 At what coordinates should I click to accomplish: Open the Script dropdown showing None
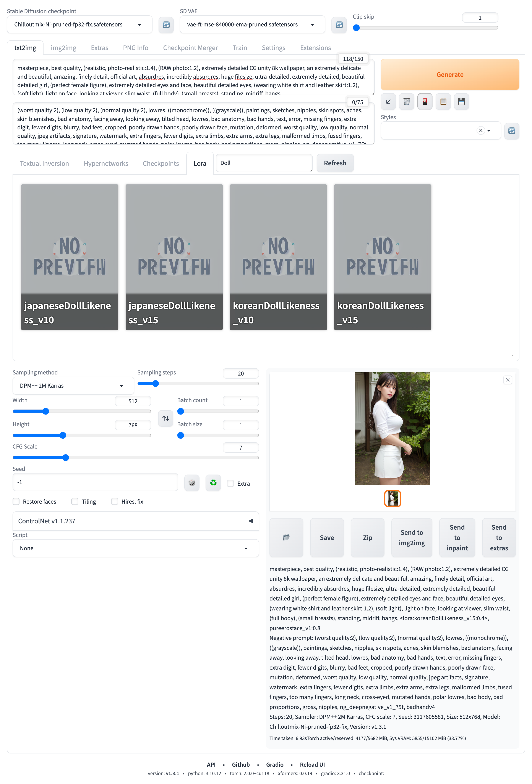coord(135,548)
